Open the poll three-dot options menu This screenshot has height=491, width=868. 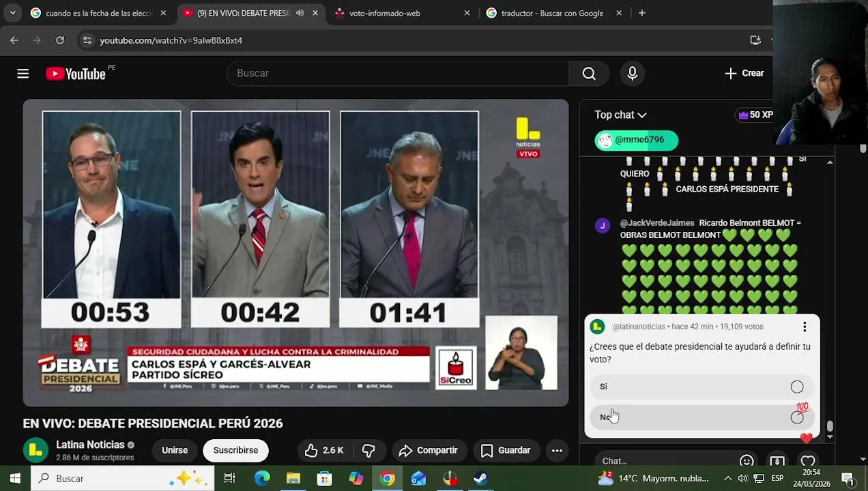805,327
